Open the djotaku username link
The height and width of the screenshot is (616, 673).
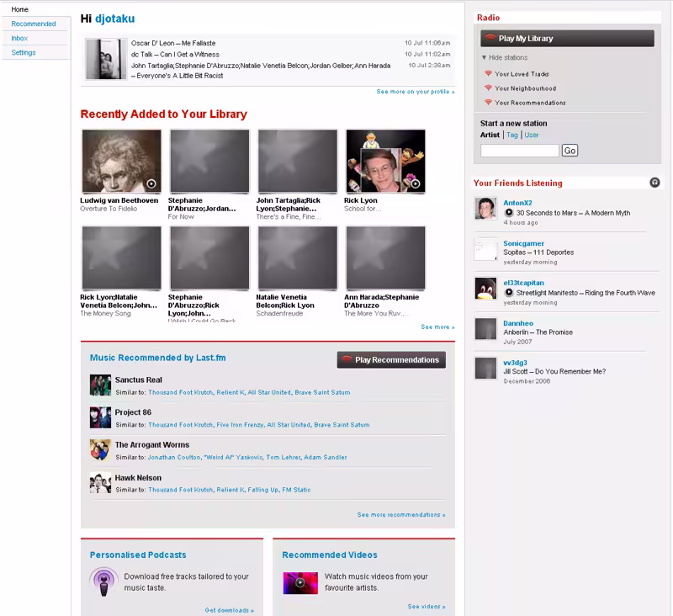click(x=114, y=19)
